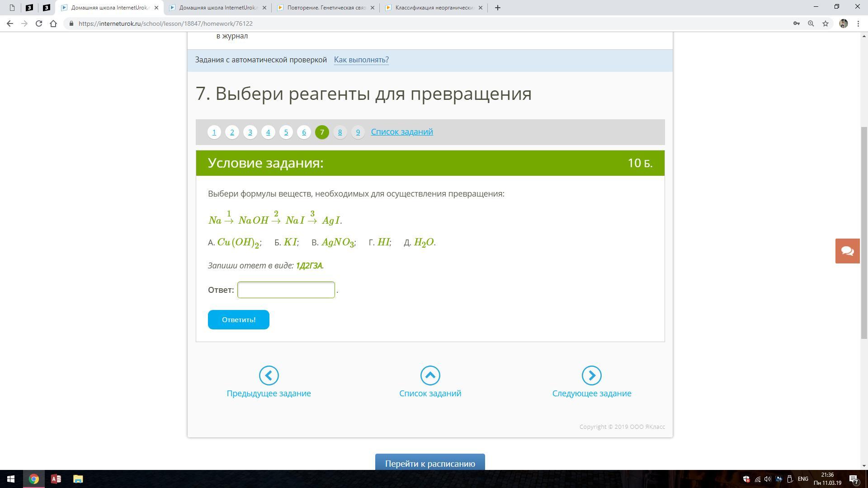Go to the browser home page
The height and width of the screenshot is (488, 868).
pyautogui.click(x=53, y=23)
